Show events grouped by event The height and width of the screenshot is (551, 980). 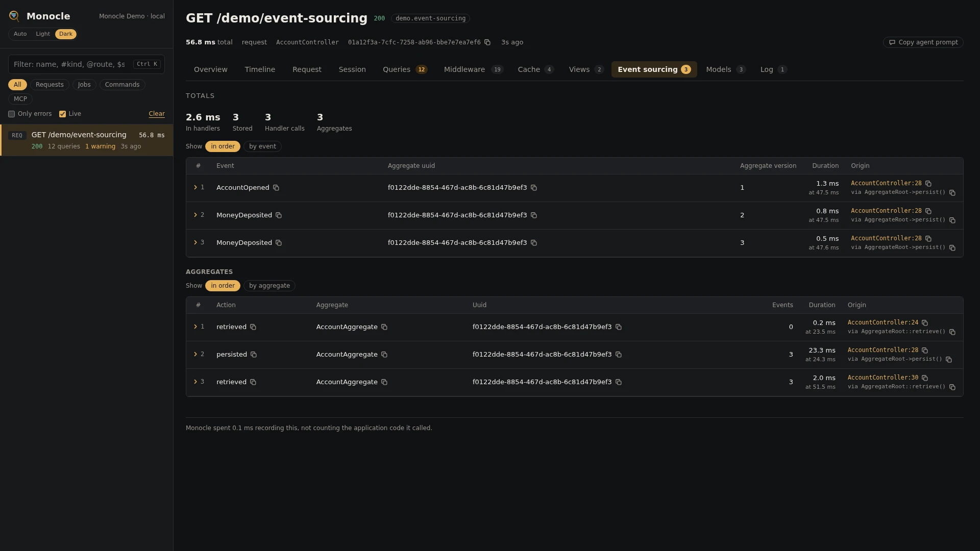click(x=262, y=146)
